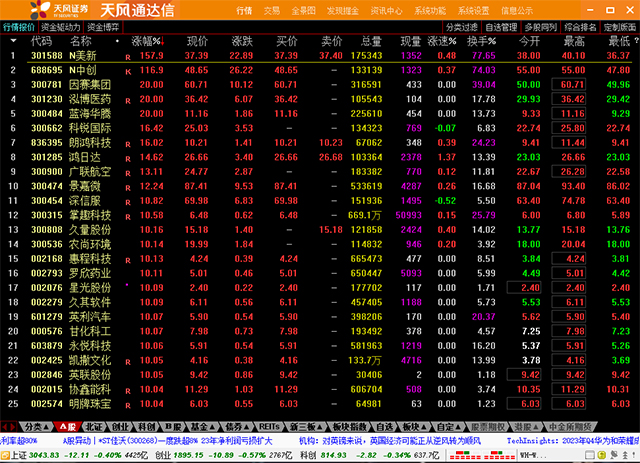Expand the 新三板 tab dropdown
640x463 pixels.
pyautogui.click(x=320, y=427)
